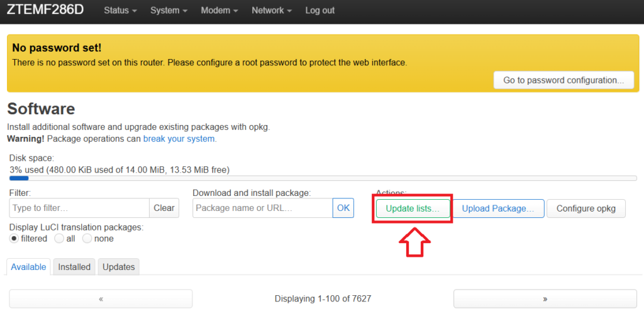Open the Status dropdown menu

tap(120, 11)
